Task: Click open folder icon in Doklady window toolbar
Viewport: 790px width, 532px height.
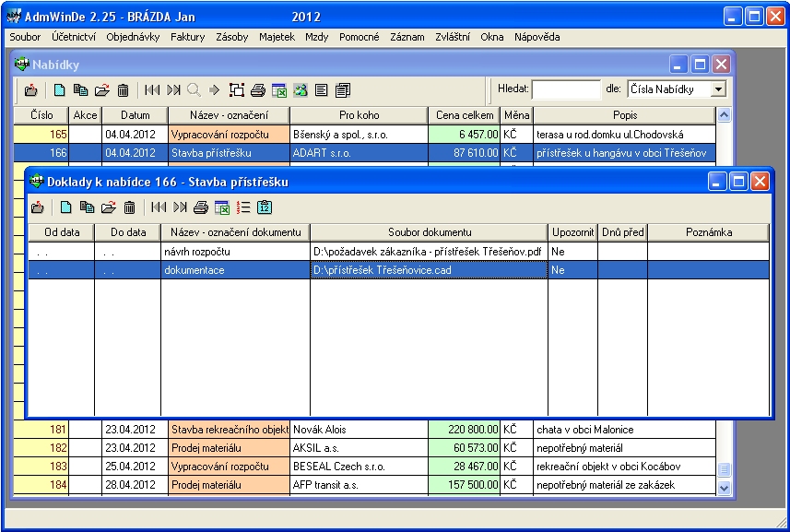Action: click(x=109, y=207)
